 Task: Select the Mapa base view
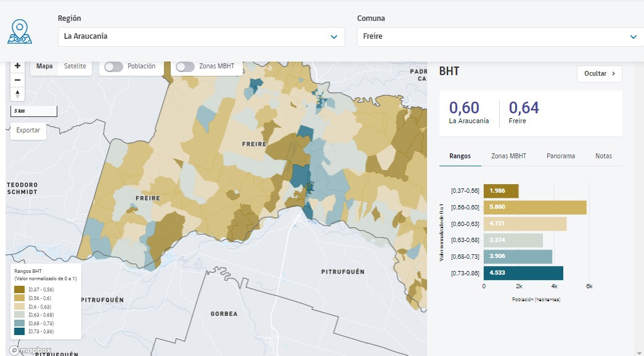point(44,66)
